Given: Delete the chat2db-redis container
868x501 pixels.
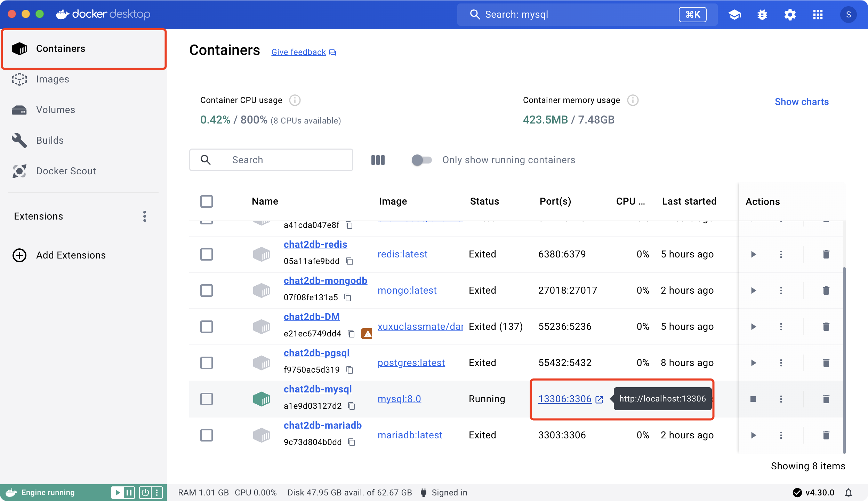Looking at the screenshot, I should click(x=826, y=254).
